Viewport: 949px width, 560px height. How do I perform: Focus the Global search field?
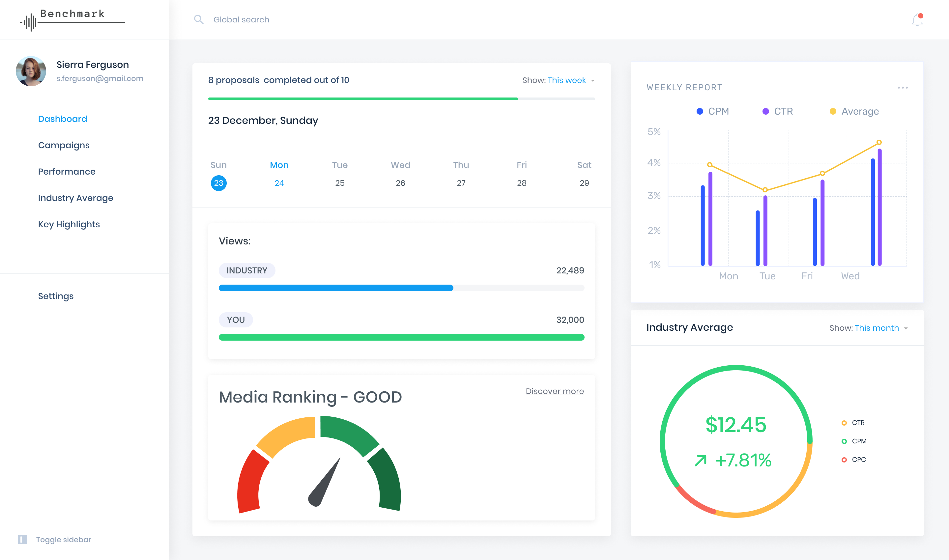tap(242, 20)
